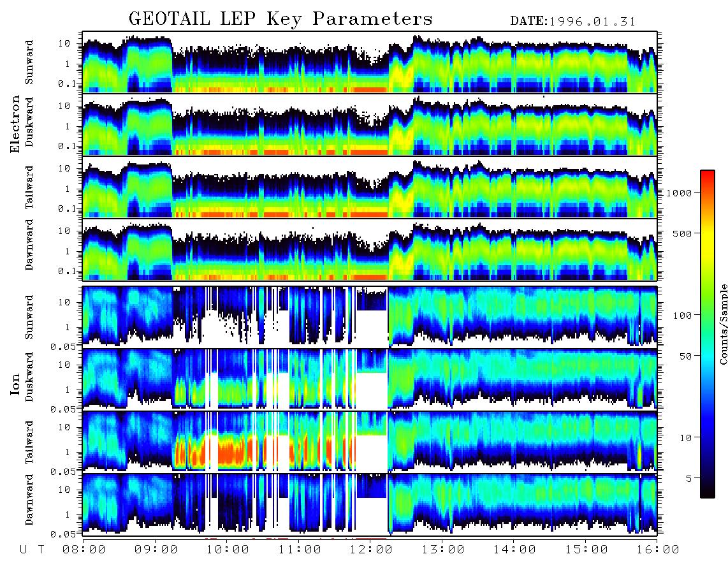Click the 50 colorbar tick label

click(x=685, y=356)
